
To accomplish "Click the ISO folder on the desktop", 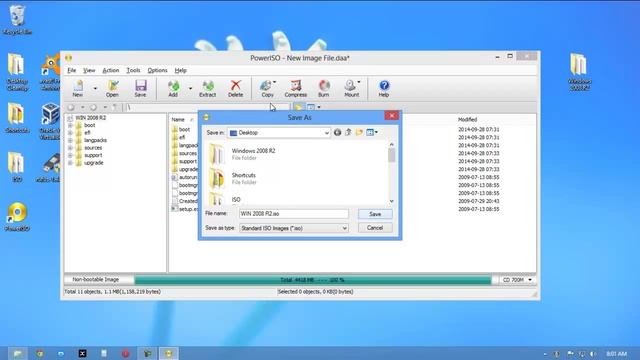I will [17, 167].
